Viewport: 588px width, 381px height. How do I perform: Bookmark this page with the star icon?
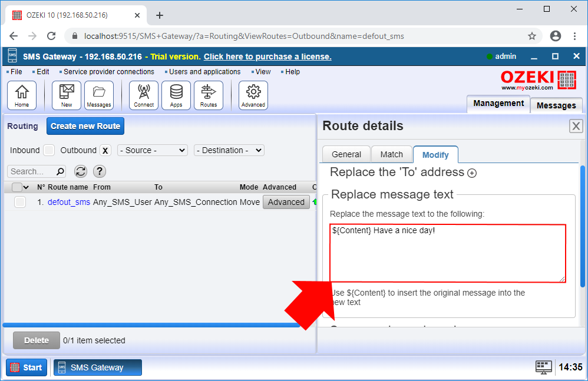pyautogui.click(x=532, y=36)
